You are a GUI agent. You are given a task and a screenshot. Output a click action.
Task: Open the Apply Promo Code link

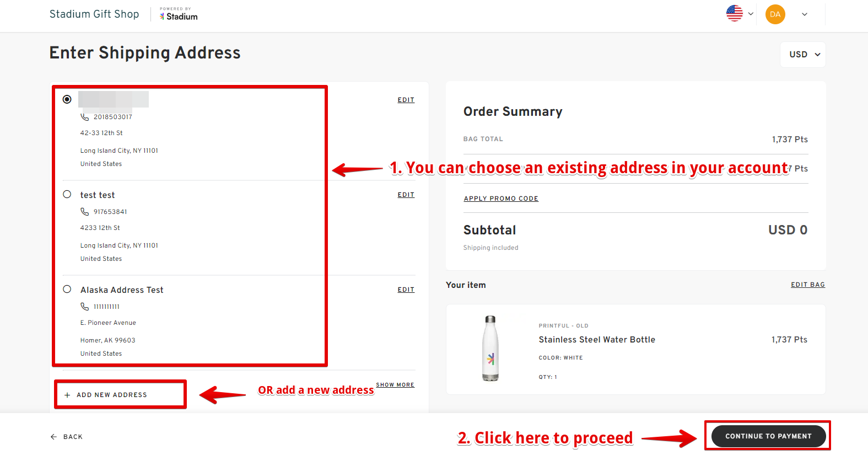pos(501,199)
